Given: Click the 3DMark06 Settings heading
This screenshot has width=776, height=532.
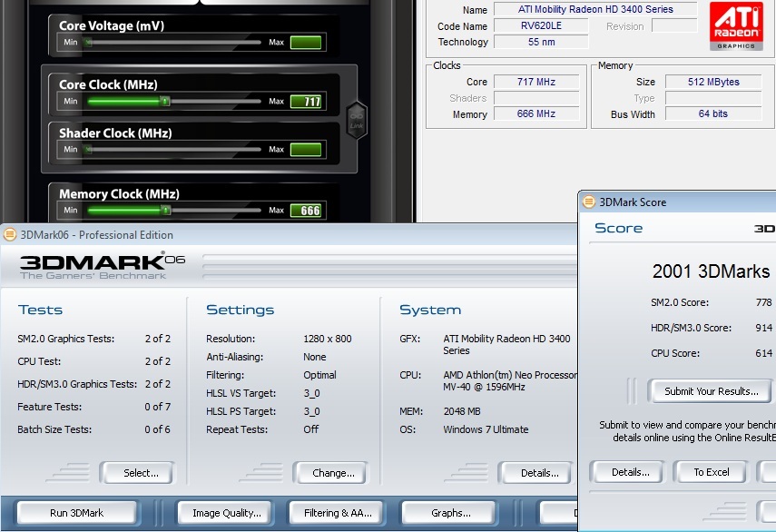Looking at the screenshot, I should 240,310.
